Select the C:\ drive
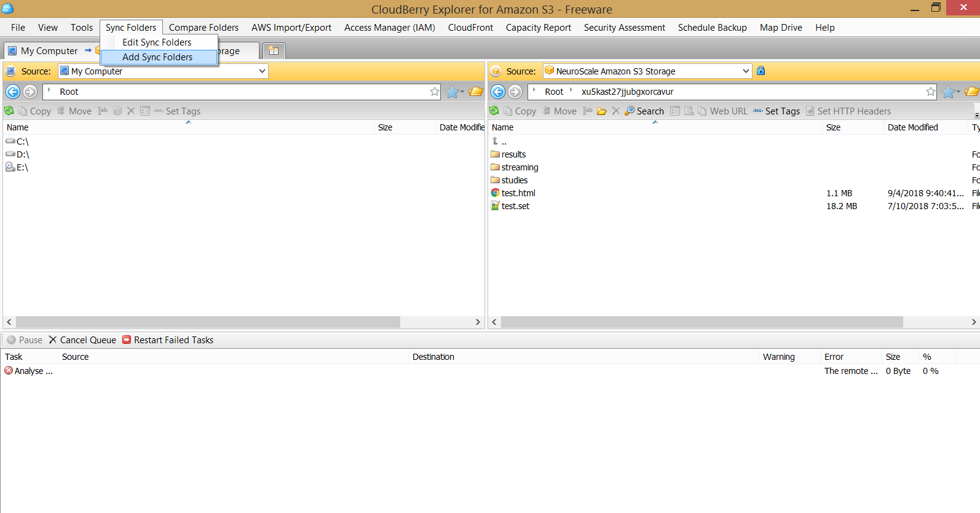The image size is (980, 513). pos(18,141)
